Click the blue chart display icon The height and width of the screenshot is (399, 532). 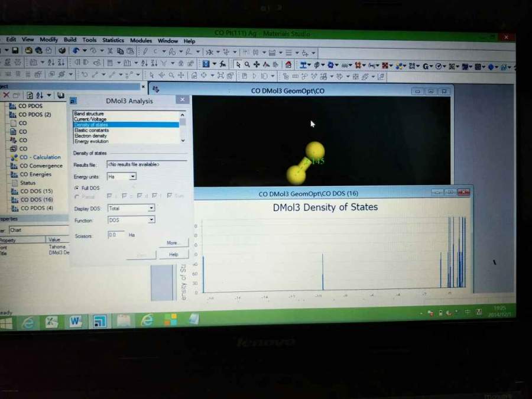coord(206,64)
